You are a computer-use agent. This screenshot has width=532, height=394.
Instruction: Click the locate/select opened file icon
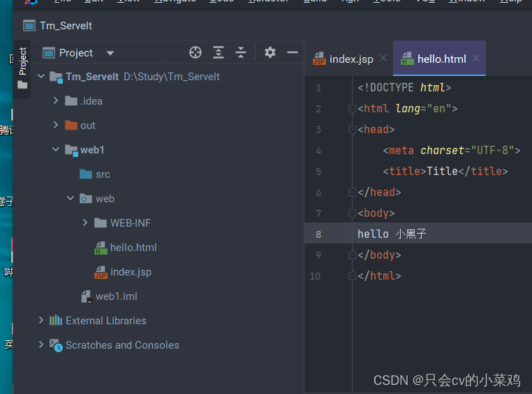pyautogui.click(x=195, y=52)
